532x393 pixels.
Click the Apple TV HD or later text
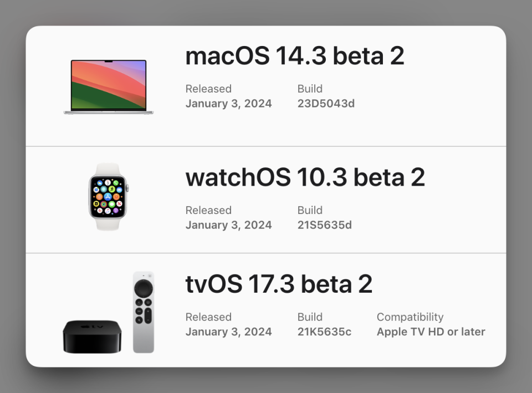431,331
